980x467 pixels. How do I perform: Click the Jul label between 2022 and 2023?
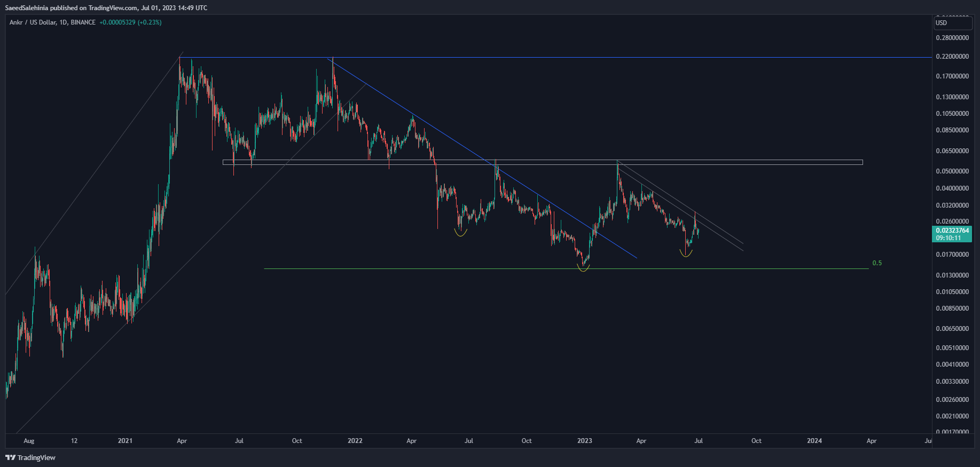tap(469, 441)
